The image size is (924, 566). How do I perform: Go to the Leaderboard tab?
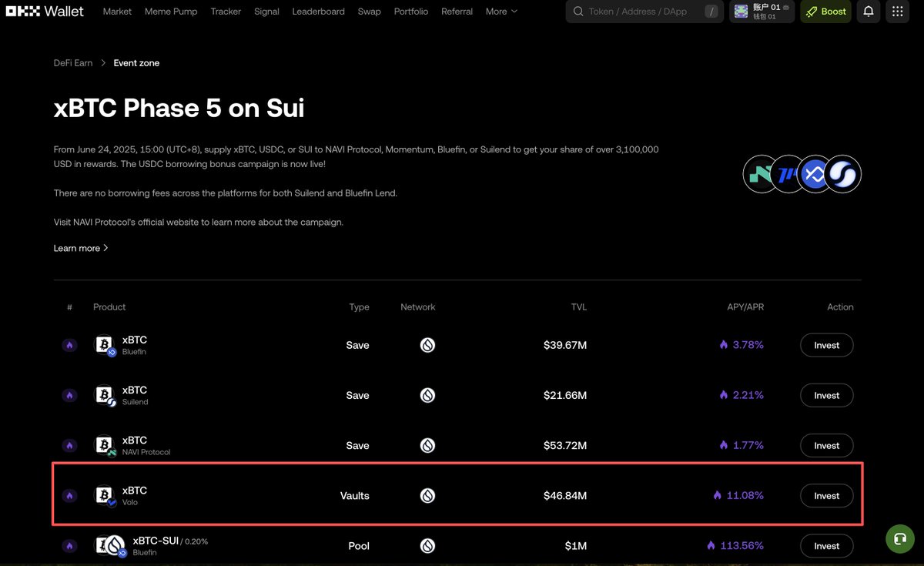pyautogui.click(x=318, y=12)
